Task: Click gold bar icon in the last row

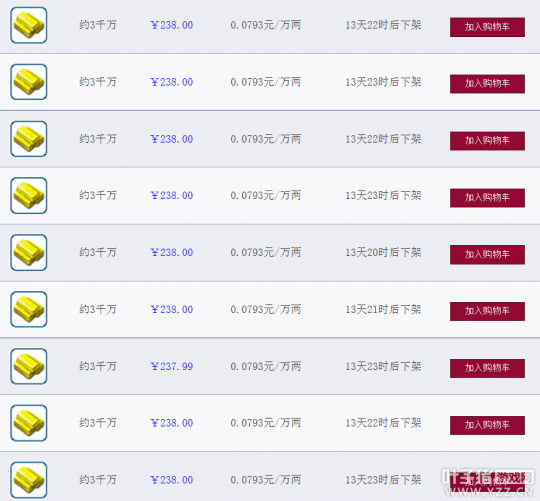Action: point(29,480)
